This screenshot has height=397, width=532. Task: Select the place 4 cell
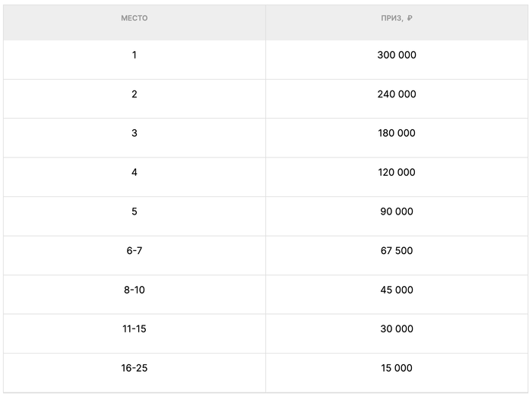(135, 173)
